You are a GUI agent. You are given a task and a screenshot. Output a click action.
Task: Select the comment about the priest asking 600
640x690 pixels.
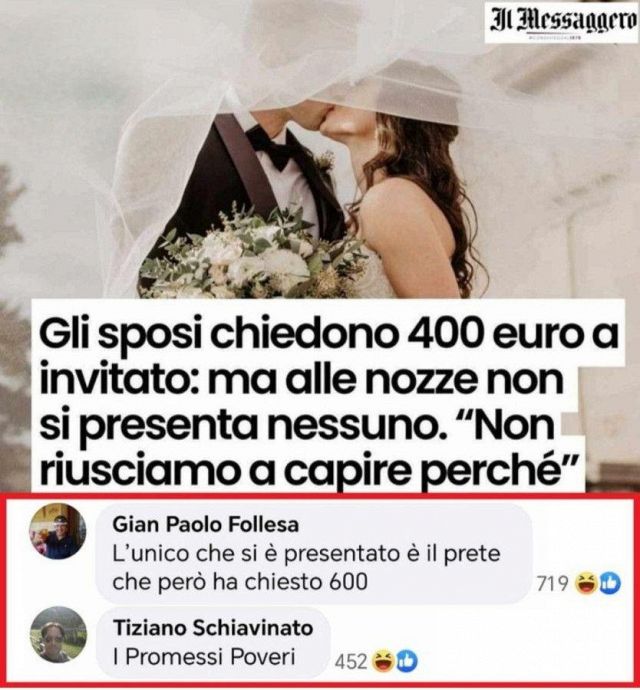pyautogui.click(x=306, y=568)
